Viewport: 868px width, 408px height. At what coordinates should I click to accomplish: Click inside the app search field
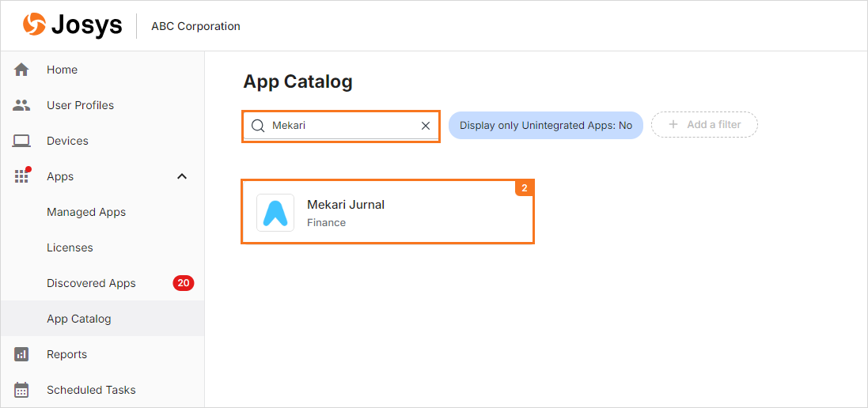click(341, 126)
